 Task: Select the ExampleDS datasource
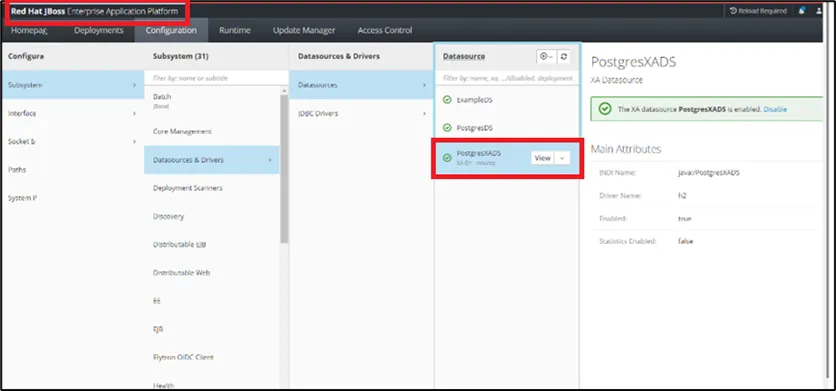[507, 100]
